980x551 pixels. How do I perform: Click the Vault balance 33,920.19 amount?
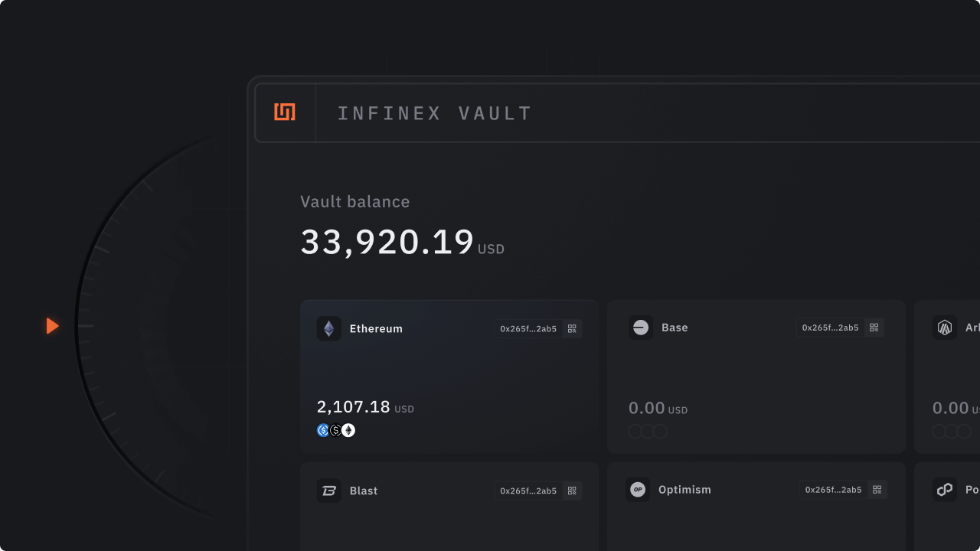point(387,242)
